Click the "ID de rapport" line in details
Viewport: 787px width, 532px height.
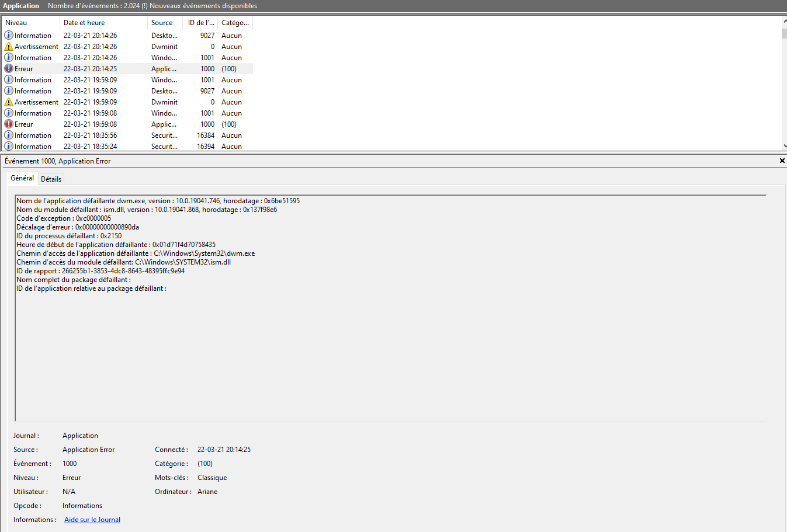(x=100, y=271)
